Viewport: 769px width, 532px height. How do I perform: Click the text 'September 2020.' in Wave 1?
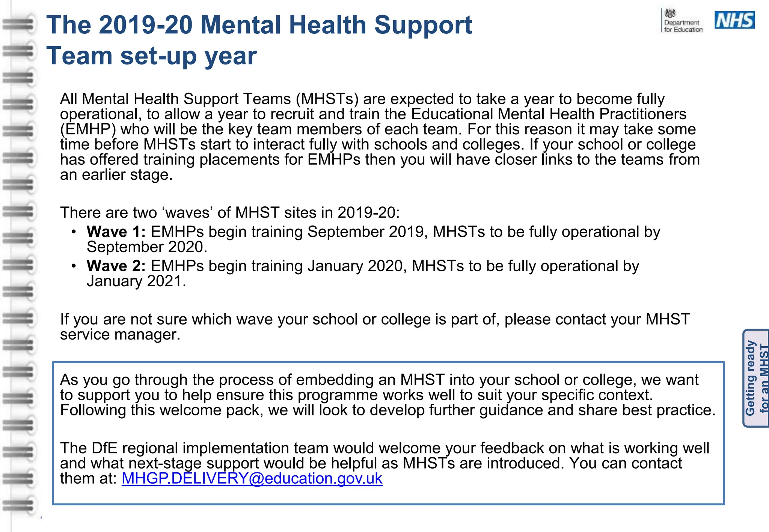pos(147,247)
